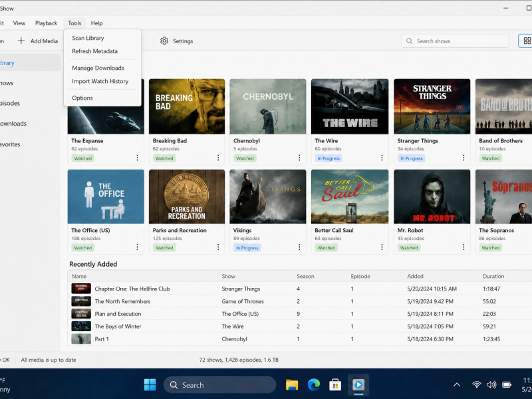Viewport: 532px width, 399px height.
Task: Click 'All media is up to date' status
Action: 49,360
